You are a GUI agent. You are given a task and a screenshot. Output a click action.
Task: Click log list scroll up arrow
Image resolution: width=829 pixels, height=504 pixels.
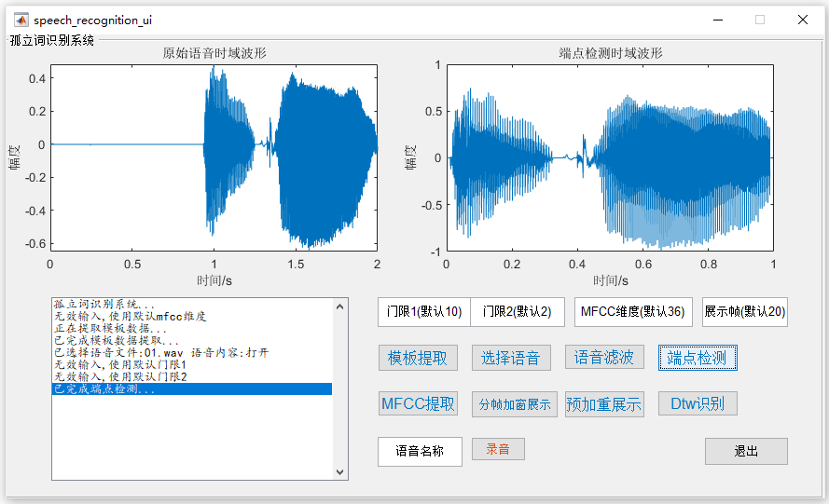pos(340,306)
